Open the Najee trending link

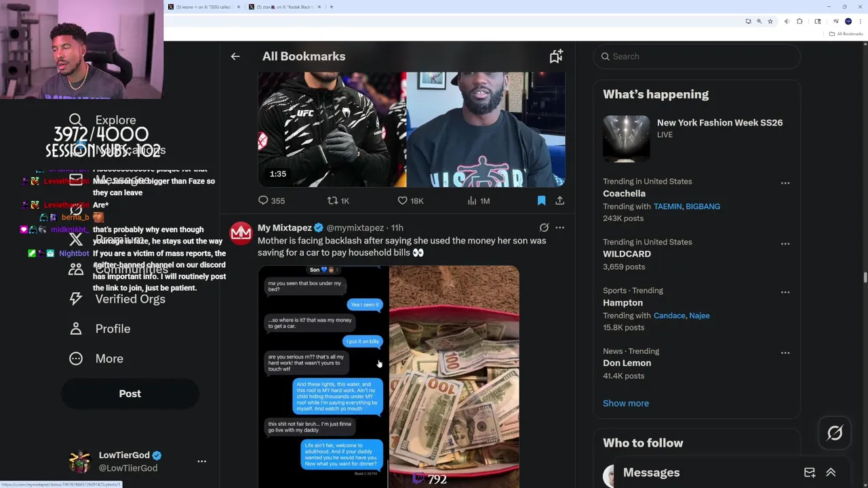coord(699,315)
